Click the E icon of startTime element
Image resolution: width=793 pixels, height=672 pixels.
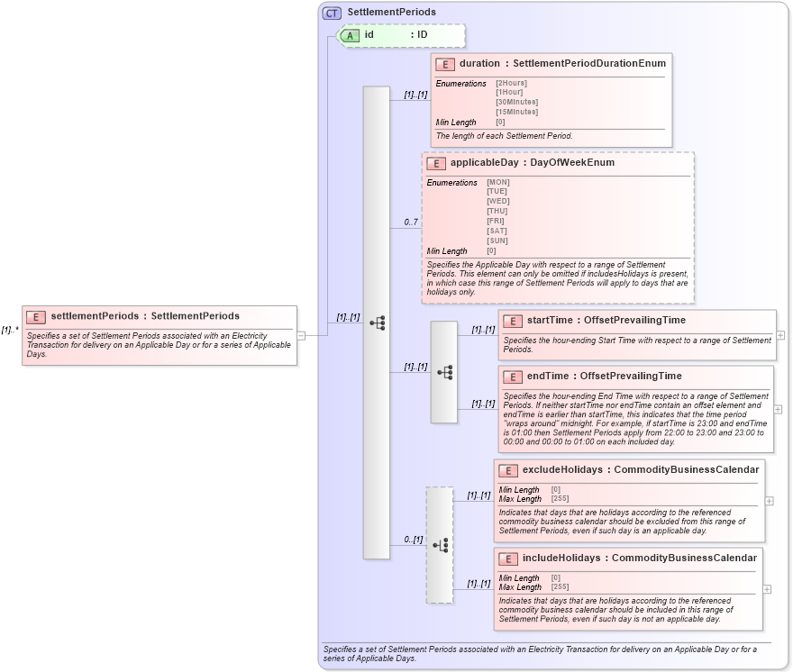pyautogui.click(x=513, y=321)
